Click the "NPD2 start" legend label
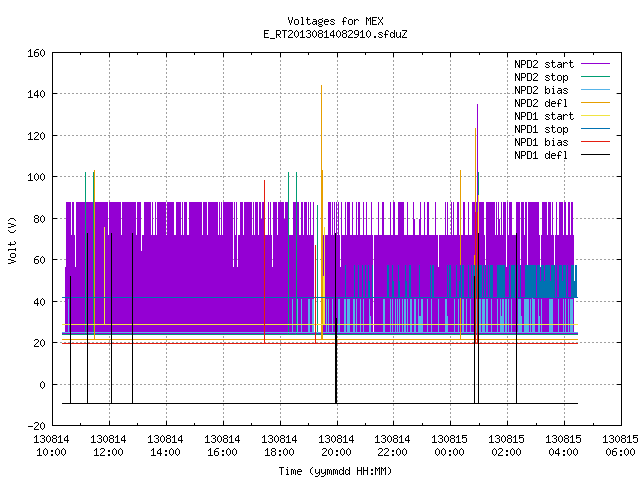 pyautogui.click(x=544, y=64)
